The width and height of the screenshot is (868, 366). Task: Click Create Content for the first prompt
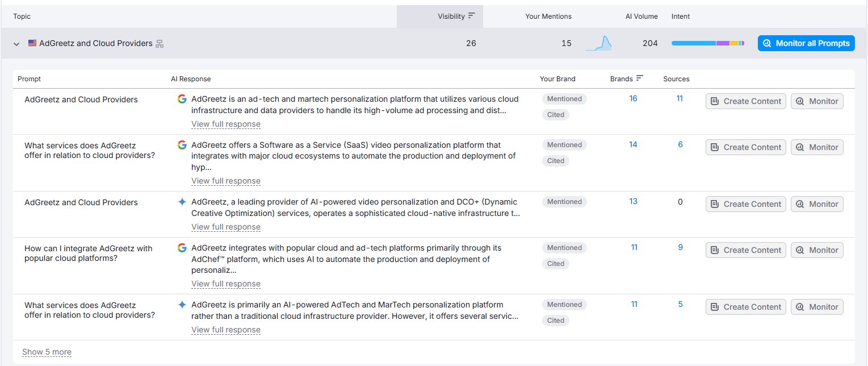[745, 101]
